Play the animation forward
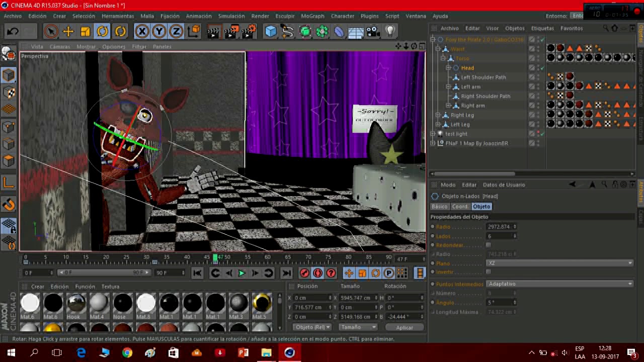644x362 pixels. (x=242, y=273)
